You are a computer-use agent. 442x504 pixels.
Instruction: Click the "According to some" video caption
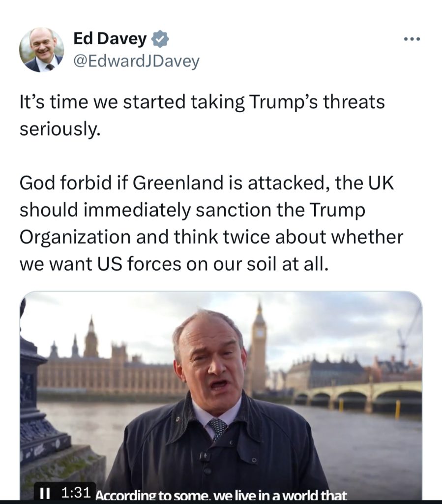(x=221, y=495)
